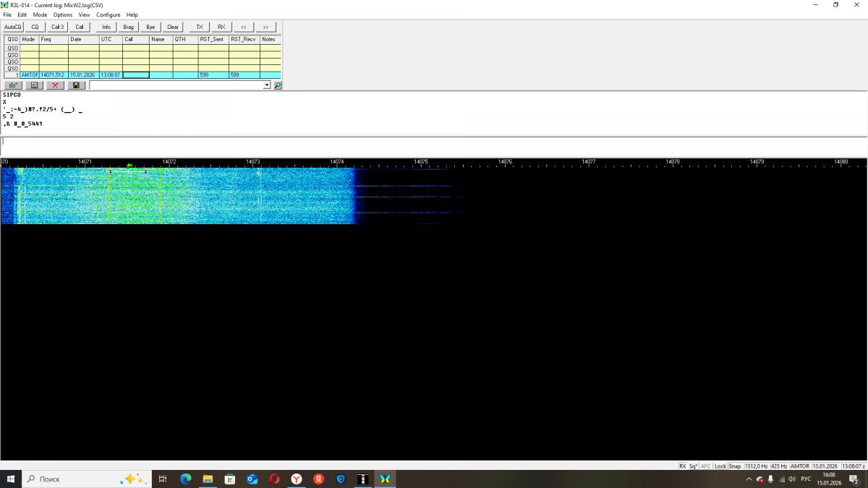Toggle Lock in the status bar
The height and width of the screenshot is (488, 868).
720,466
